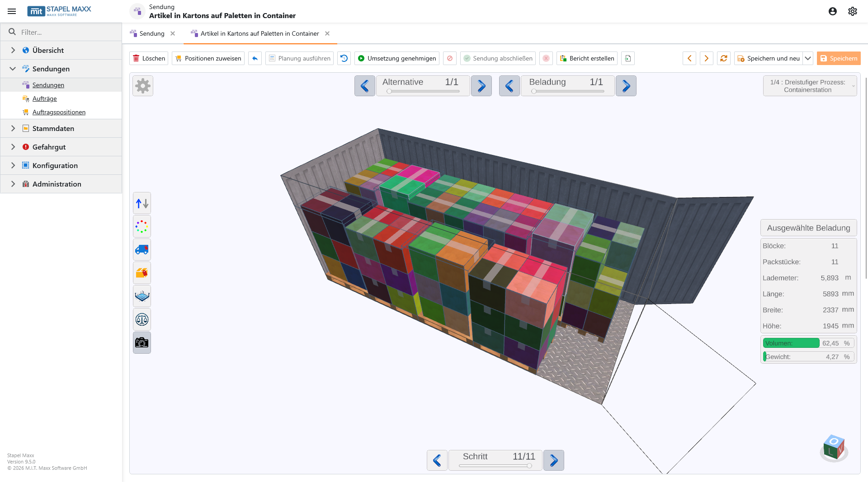Select the blue truck view tool
Image resolution: width=868 pixels, height=482 pixels.
click(x=142, y=250)
